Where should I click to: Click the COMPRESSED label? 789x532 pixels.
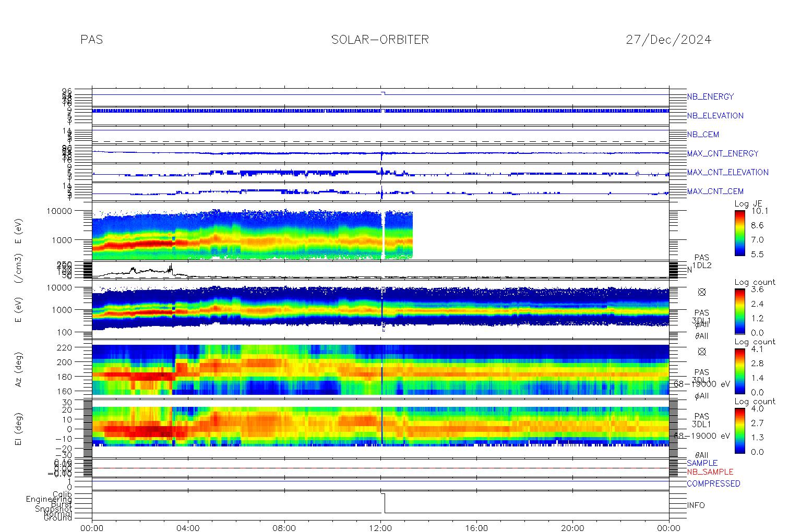point(713,483)
